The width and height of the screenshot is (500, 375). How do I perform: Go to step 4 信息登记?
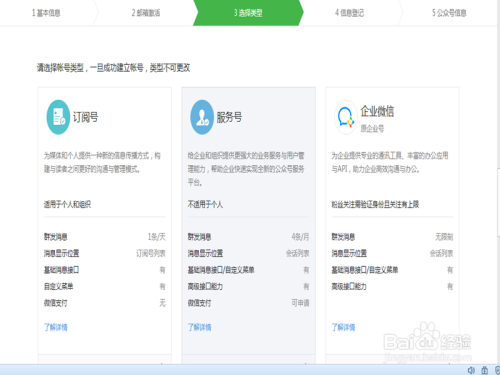pyautogui.click(x=349, y=13)
